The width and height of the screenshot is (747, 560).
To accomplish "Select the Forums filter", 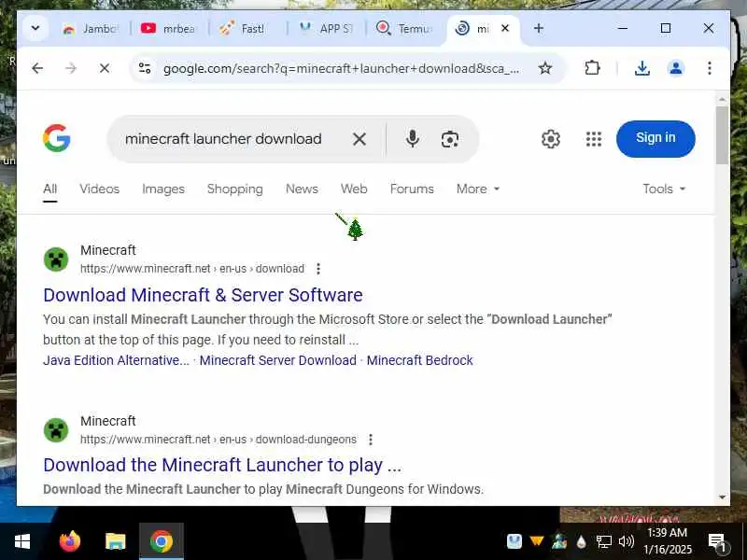I will (x=412, y=189).
